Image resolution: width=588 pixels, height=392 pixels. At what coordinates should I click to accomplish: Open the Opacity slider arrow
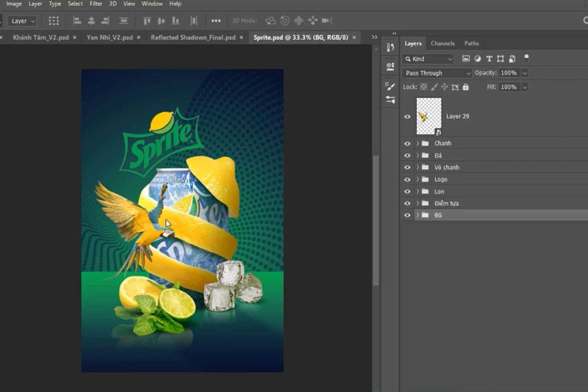click(x=525, y=73)
